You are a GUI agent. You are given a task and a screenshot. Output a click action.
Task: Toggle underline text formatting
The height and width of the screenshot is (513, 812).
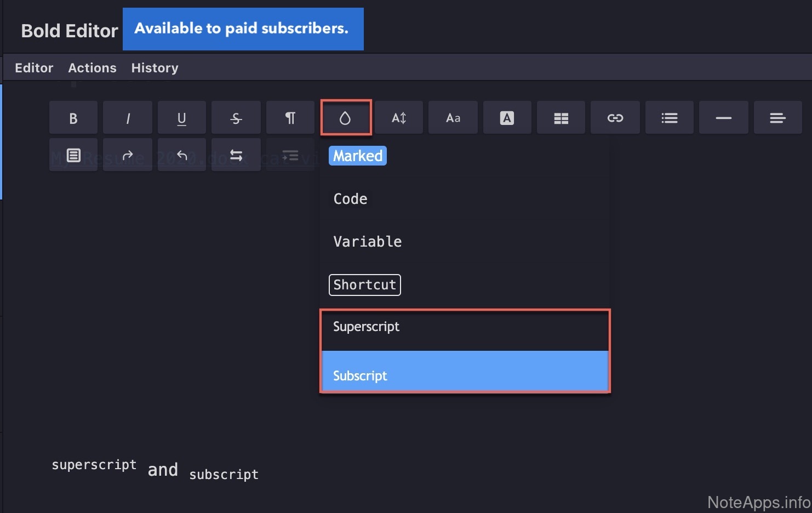coord(182,118)
